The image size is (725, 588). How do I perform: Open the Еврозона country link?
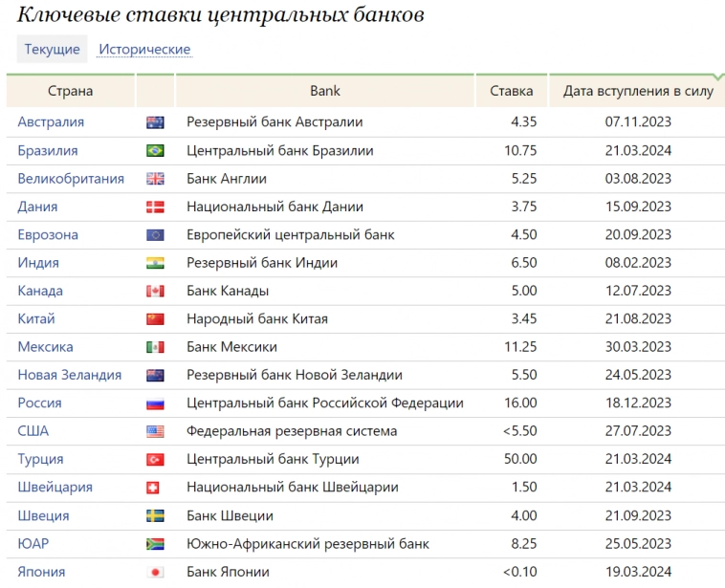coord(48,235)
